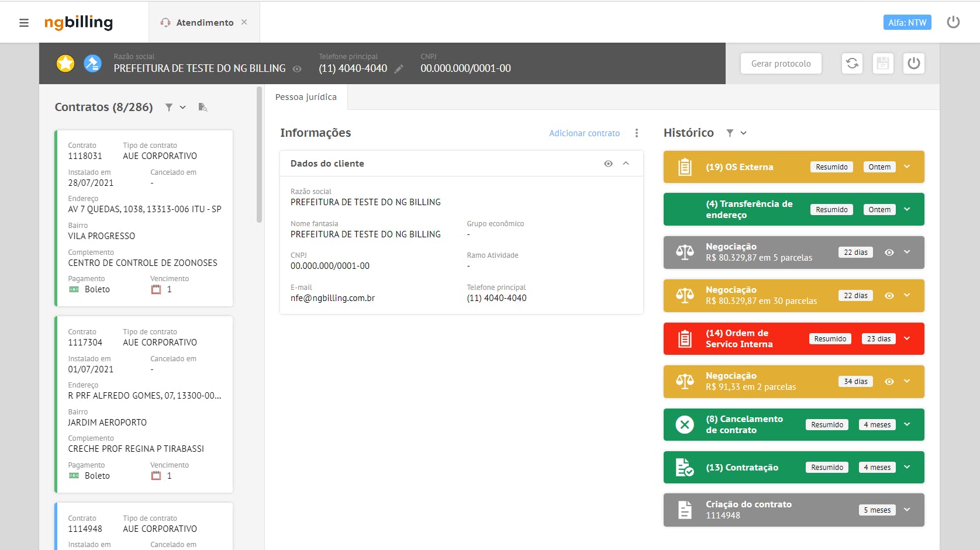Select contract card 1114948
The height and width of the screenshot is (550, 980).
click(144, 526)
